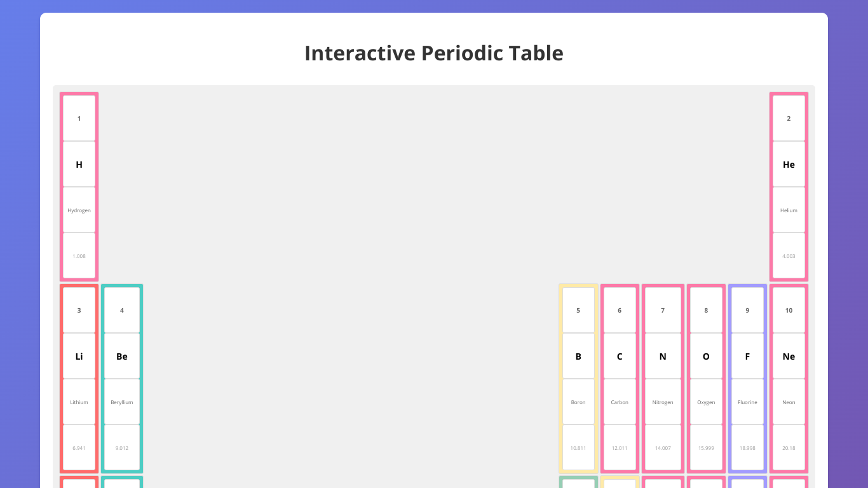Viewport: 868px width, 488px height.
Task: Click the Fluorine name label
Action: (747, 402)
